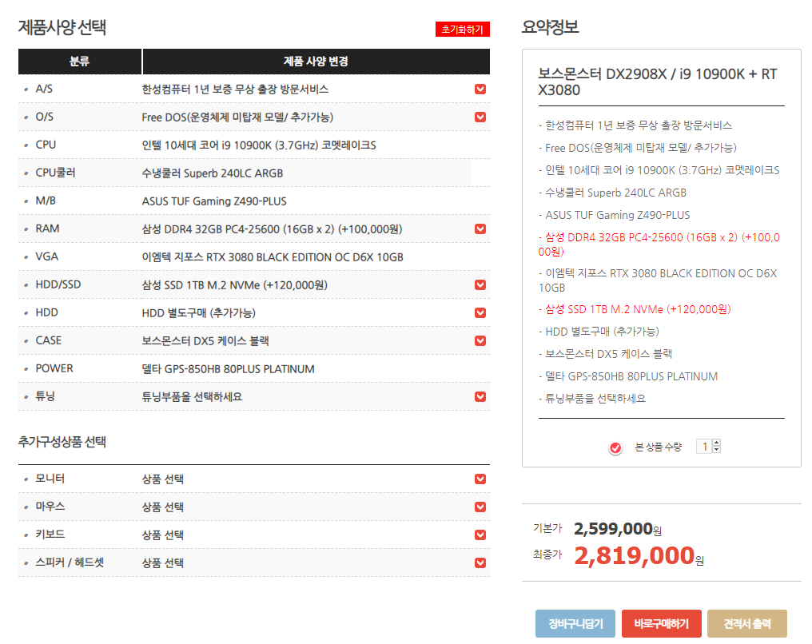Viewport: 812px width, 644px height.
Task: Increase quantity with the up stepper arrow
Action: click(717, 443)
